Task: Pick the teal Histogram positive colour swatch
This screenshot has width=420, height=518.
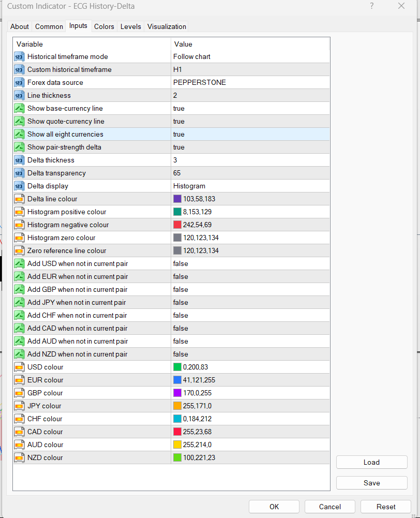Action: pyautogui.click(x=177, y=212)
